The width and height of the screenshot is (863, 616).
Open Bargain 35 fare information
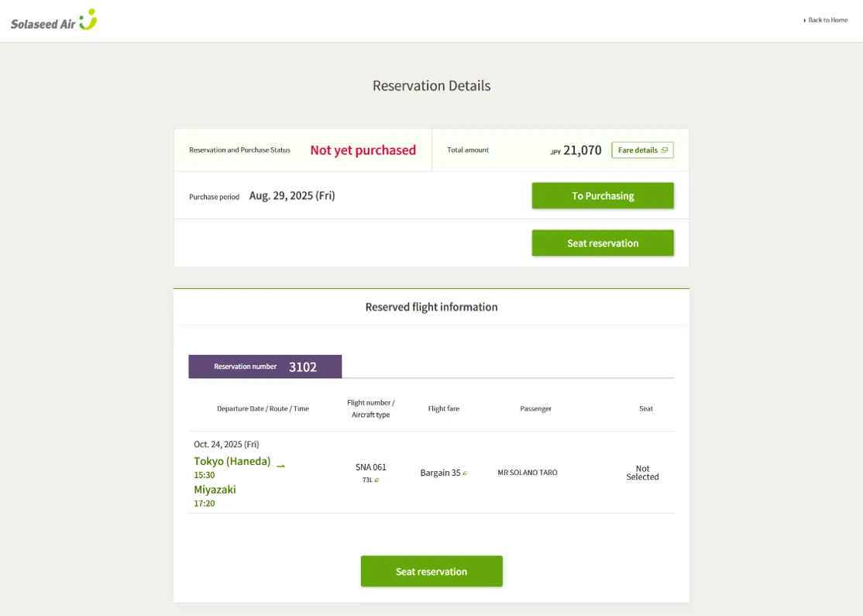pos(440,473)
